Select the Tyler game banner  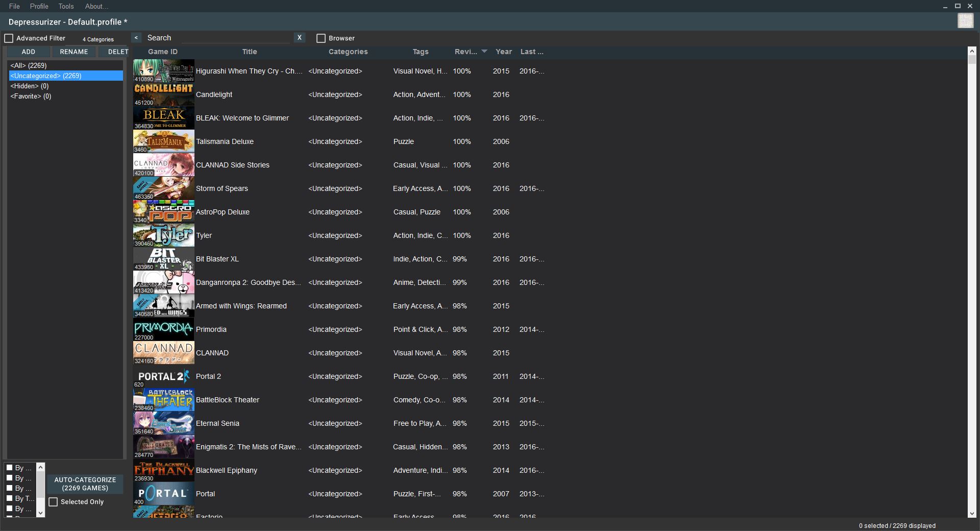point(163,235)
